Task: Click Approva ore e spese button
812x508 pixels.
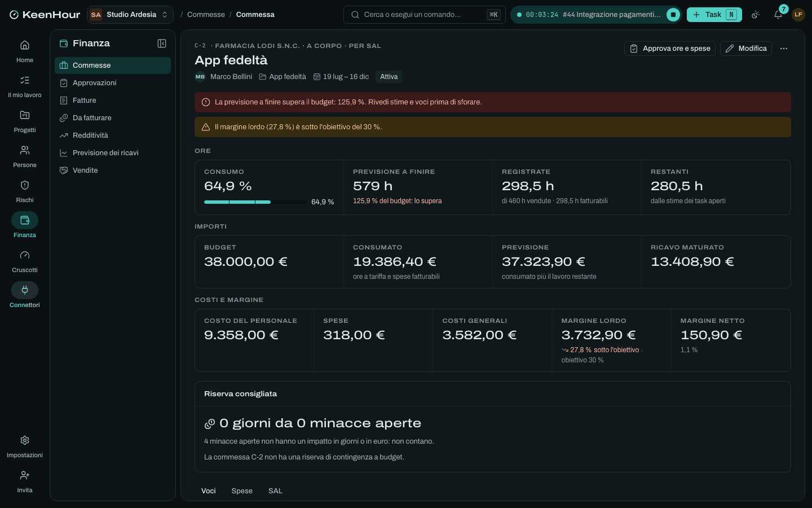Action: click(670, 49)
